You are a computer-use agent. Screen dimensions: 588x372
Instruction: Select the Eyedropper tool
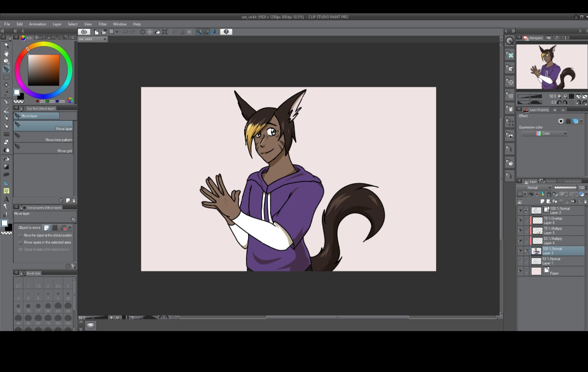pyautogui.click(x=7, y=94)
